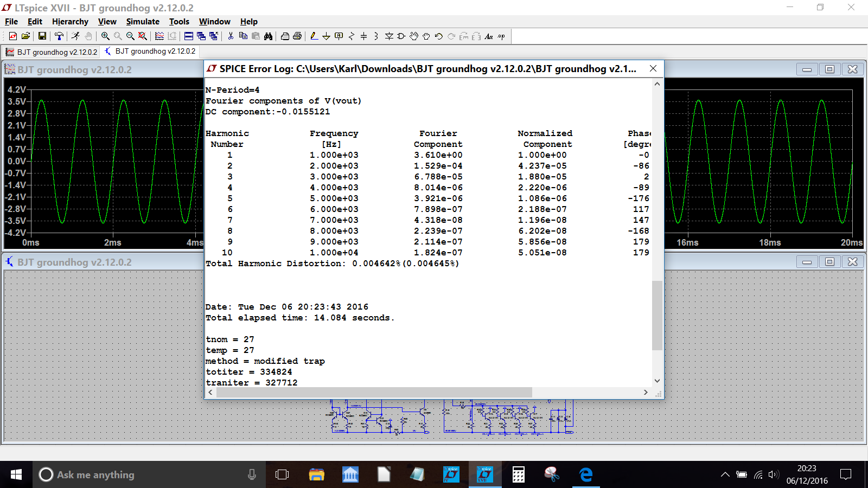The width and height of the screenshot is (868, 488).
Task: Switch to the waveform BJT groundhog tab
Action: 52,52
